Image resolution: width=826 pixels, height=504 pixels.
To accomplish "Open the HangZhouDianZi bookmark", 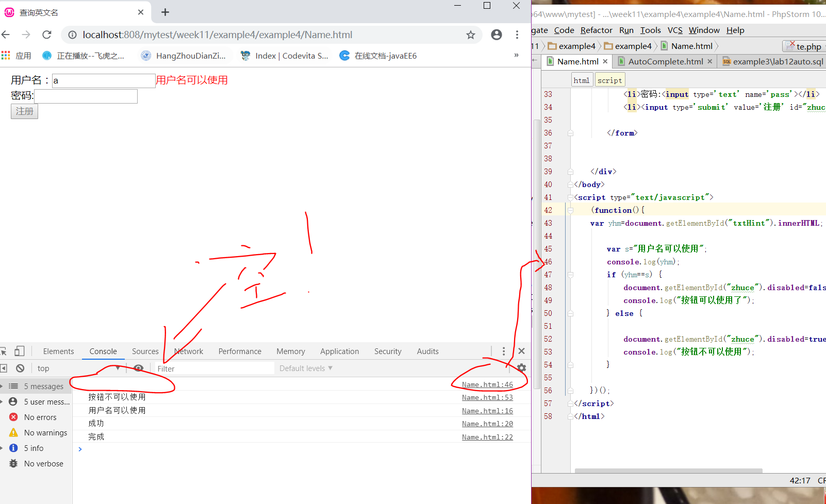I will [184, 56].
